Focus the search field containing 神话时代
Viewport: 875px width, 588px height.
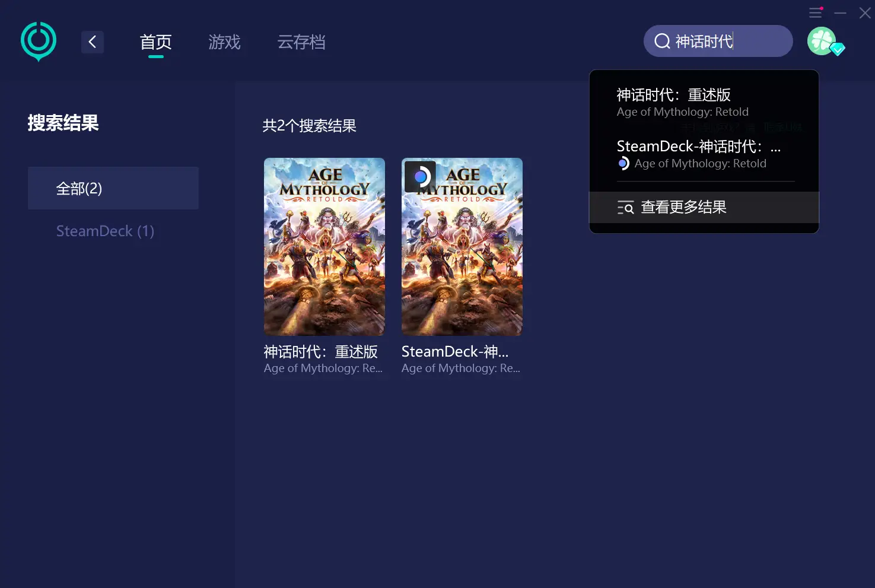718,41
